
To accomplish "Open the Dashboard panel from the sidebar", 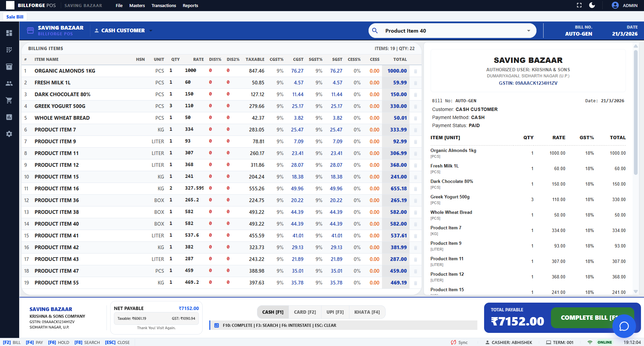I will pos(9,33).
